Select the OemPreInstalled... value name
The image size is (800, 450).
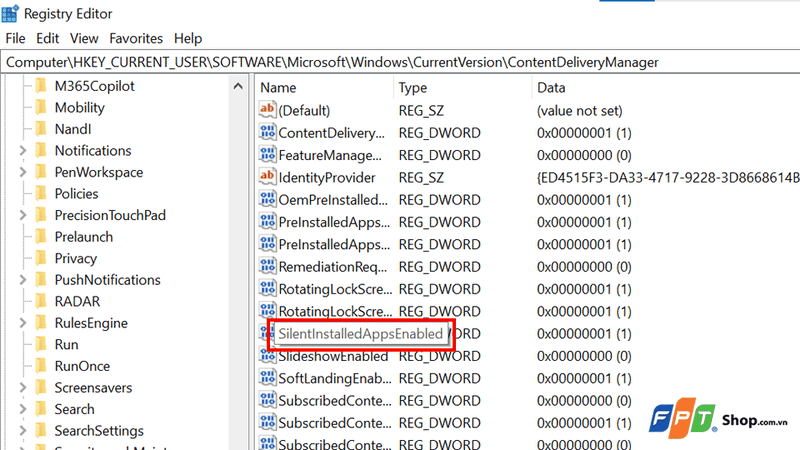[x=333, y=200]
